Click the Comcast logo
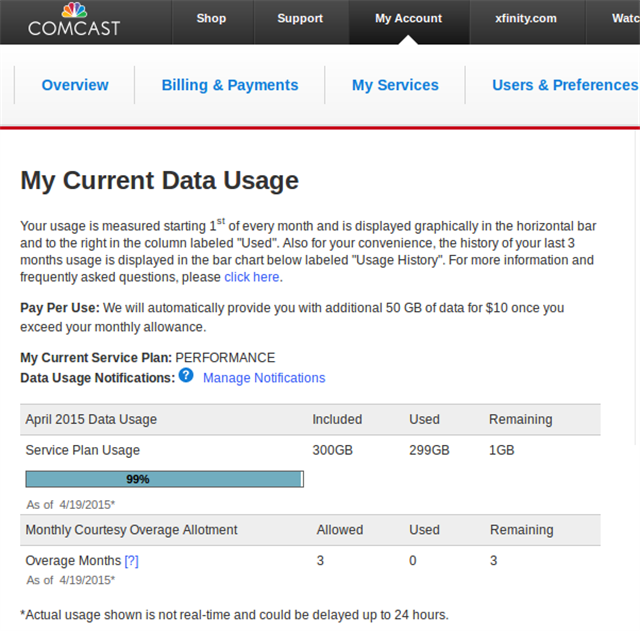Screen dimensions: 640x631 [x=74, y=20]
